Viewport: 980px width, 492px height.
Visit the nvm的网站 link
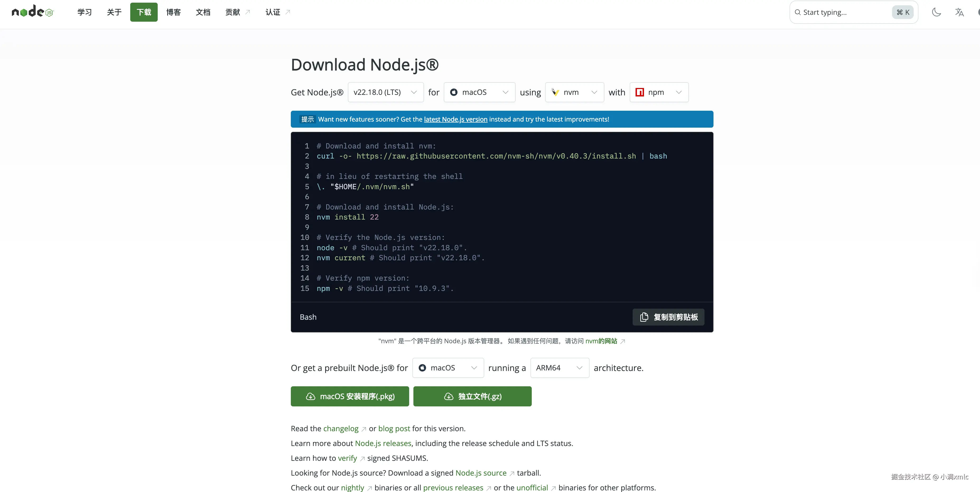(601, 341)
